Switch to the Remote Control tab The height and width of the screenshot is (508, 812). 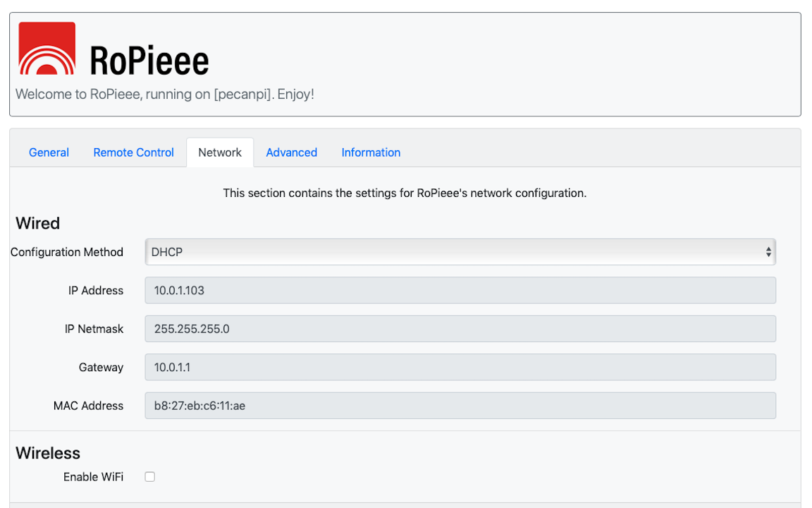(x=133, y=152)
